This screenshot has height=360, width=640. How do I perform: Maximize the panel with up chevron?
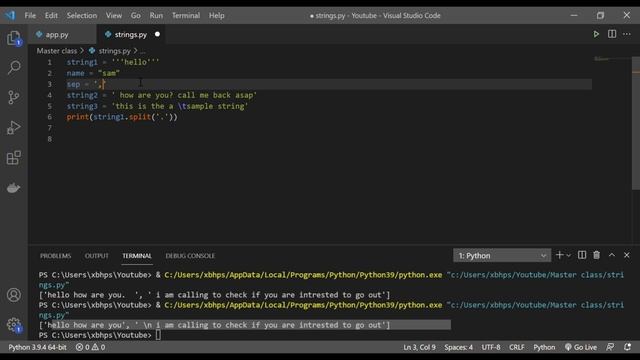tap(612, 255)
